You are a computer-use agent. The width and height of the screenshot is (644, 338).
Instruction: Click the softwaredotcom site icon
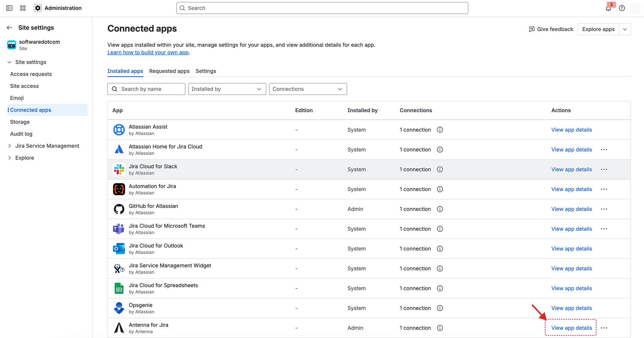pyautogui.click(x=12, y=45)
